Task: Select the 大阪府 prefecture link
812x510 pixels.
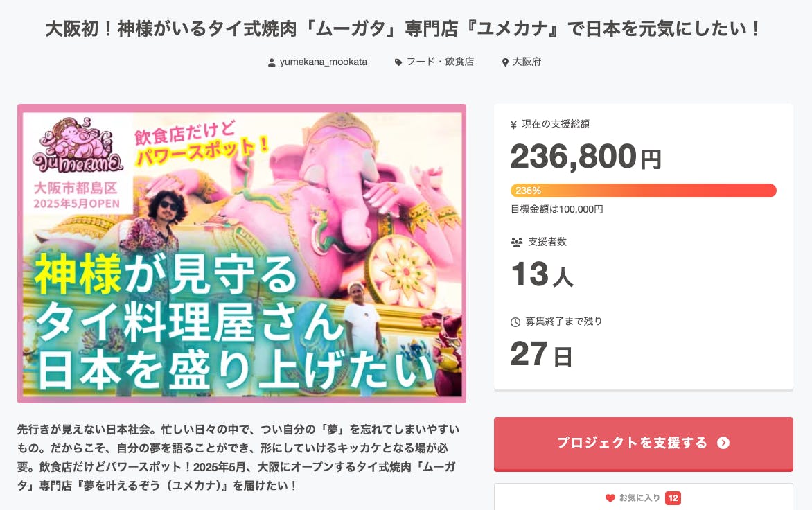Action: click(x=527, y=62)
